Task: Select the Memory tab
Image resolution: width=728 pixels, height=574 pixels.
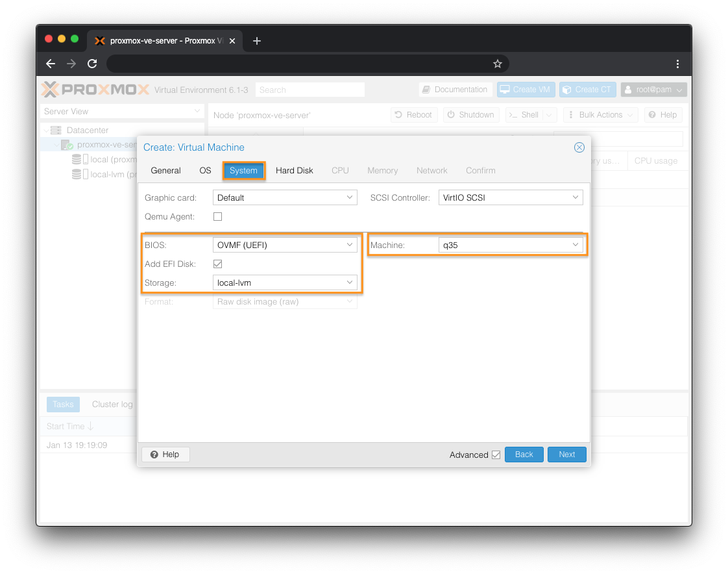Action: [x=383, y=171]
